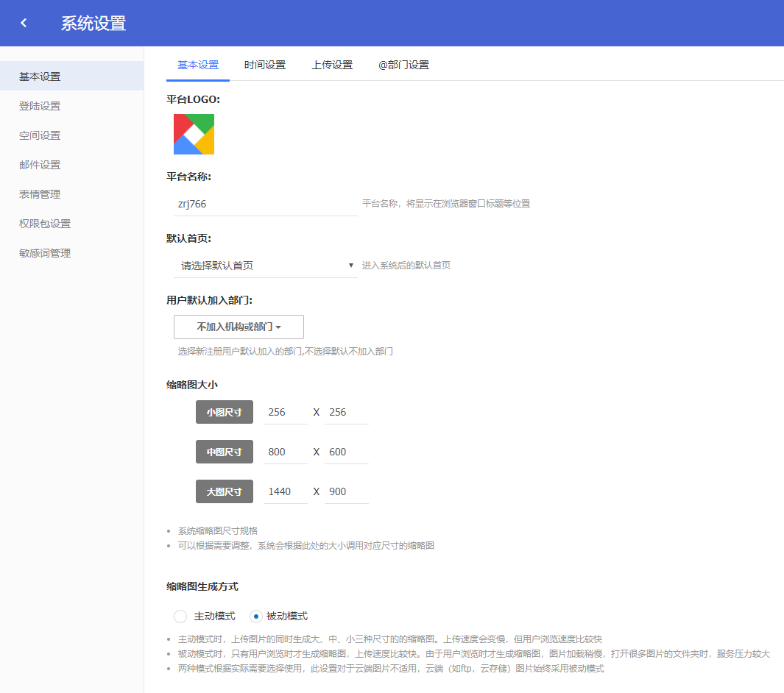Click the 大图尺寸 width field showing 1440
Viewport: 784px width, 693px height.
285,492
